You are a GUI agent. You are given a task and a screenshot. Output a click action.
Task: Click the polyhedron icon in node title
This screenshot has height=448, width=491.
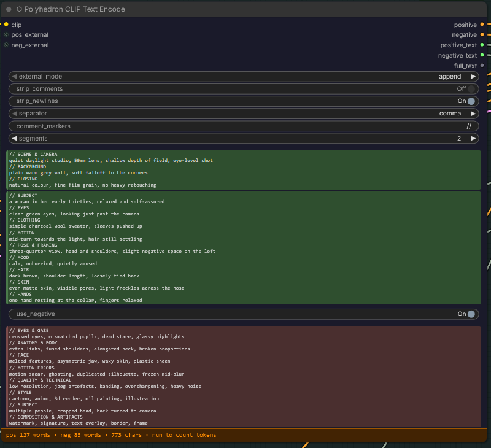point(19,9)
